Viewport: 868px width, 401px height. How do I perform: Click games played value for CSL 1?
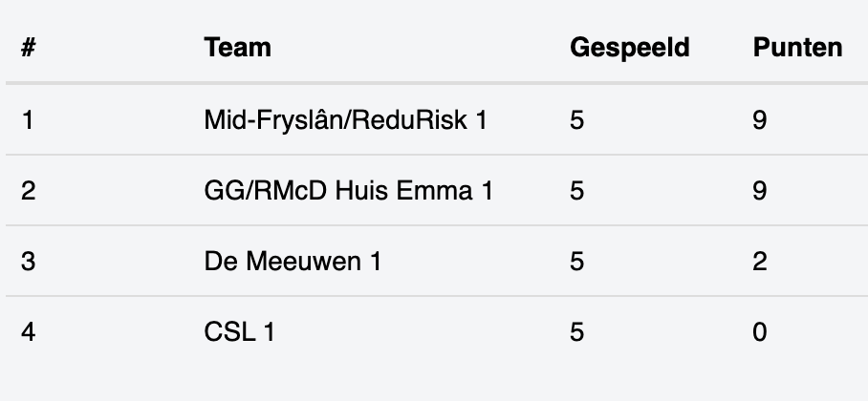click(576, 332)
